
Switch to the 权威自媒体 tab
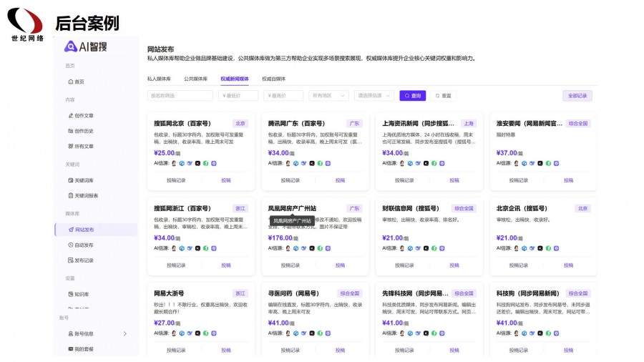tap(273, 79)
